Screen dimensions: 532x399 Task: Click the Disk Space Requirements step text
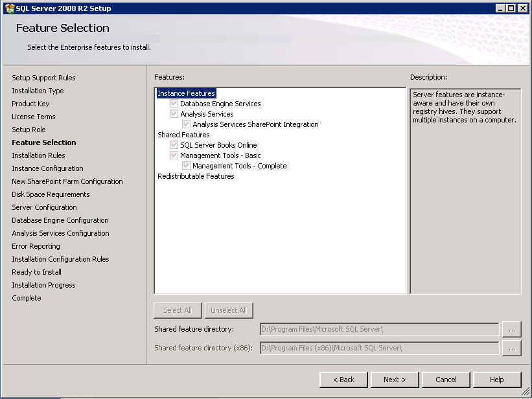pos(51,194)
